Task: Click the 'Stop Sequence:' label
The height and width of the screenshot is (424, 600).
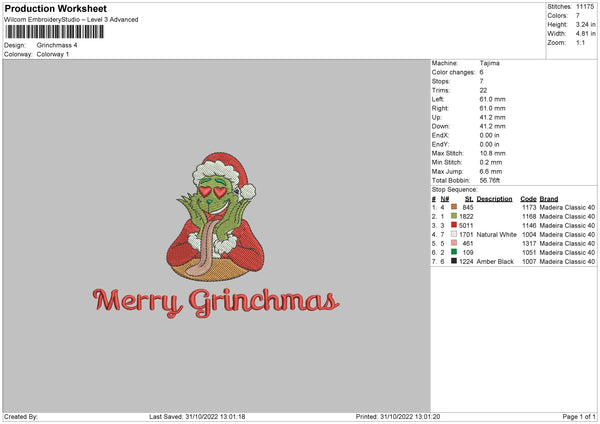Action: (x=455, y=189)
